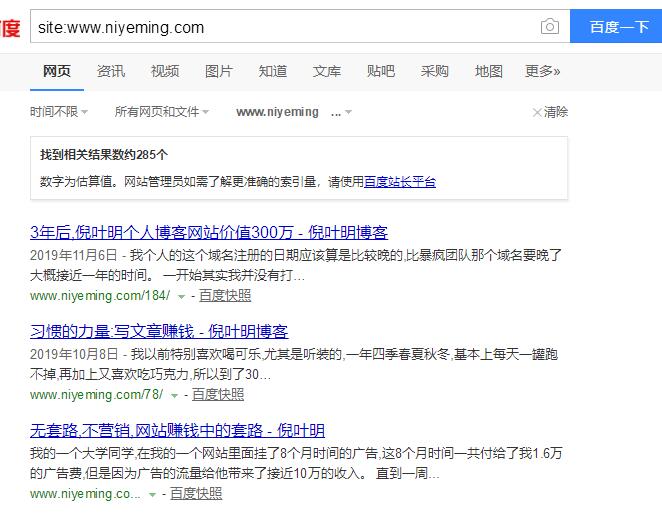Open 百度快照 for the niyeming.com/78/ result
Screen dimensions: 662x513
coord(218,394)
